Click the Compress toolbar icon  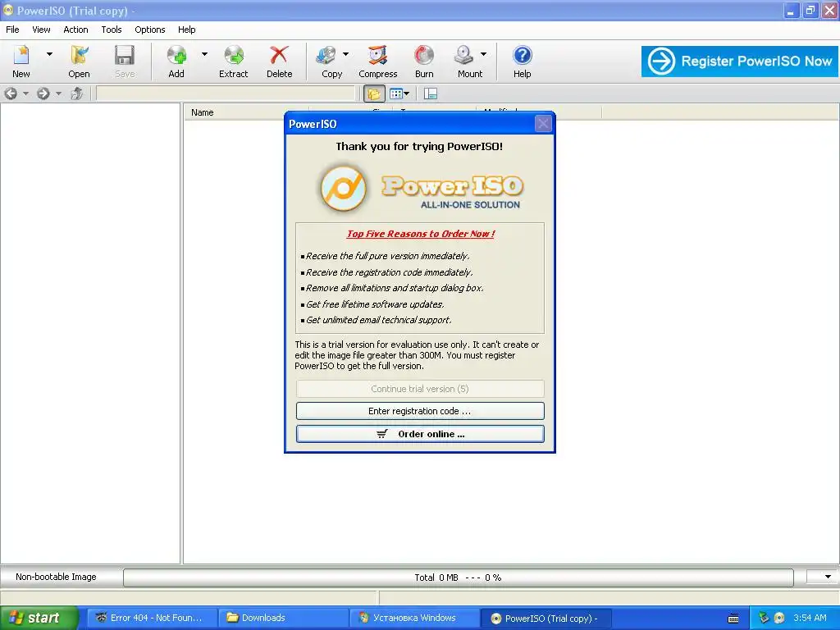[x=377, y=61]
